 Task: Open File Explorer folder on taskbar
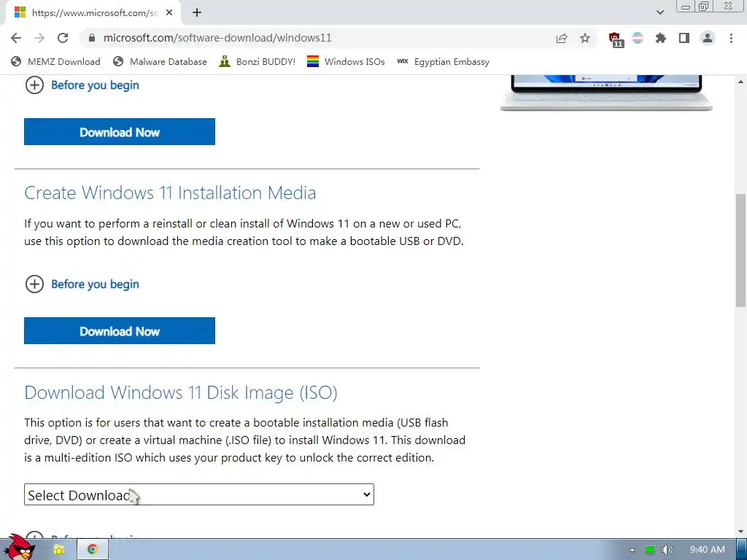point(58,550)
